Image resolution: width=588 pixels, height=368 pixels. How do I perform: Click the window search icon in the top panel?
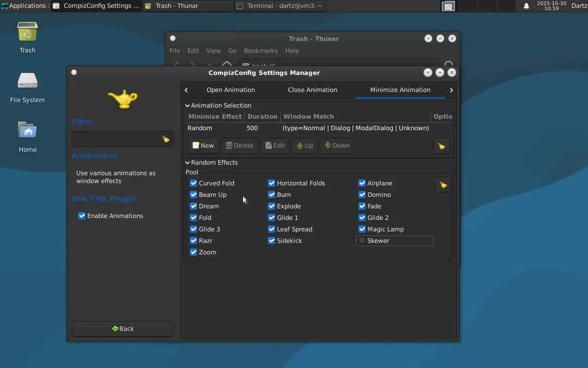(448, 6)
